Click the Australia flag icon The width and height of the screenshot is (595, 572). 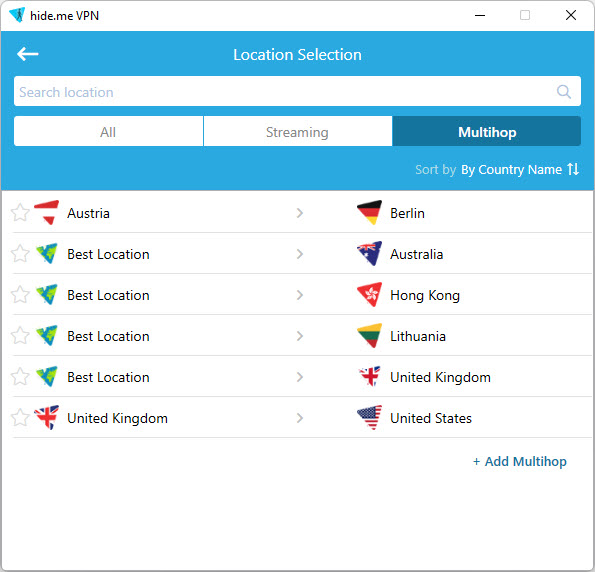coord(370,254)
